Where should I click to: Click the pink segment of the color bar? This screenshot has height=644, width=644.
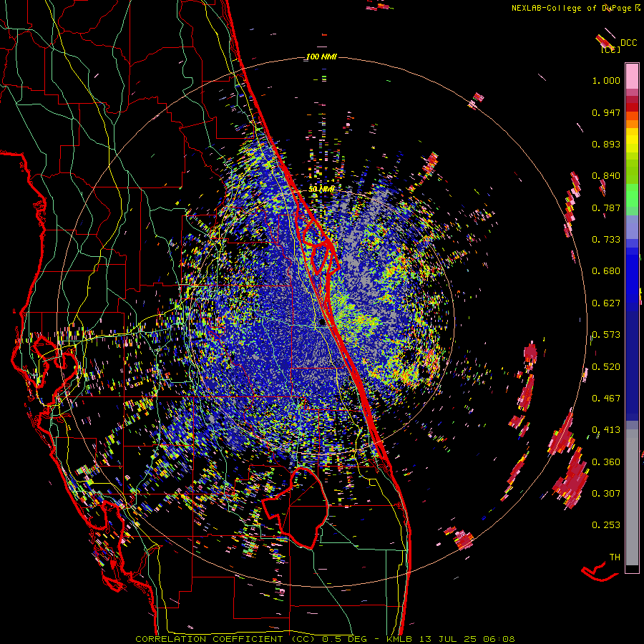[632, 76]
